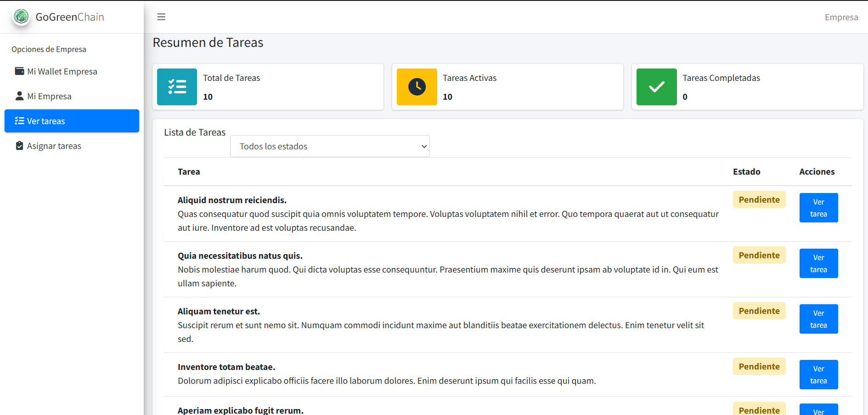Click the Empresa user link in header
This screenshot has height=415, width=868.
[x=841, y=17]
